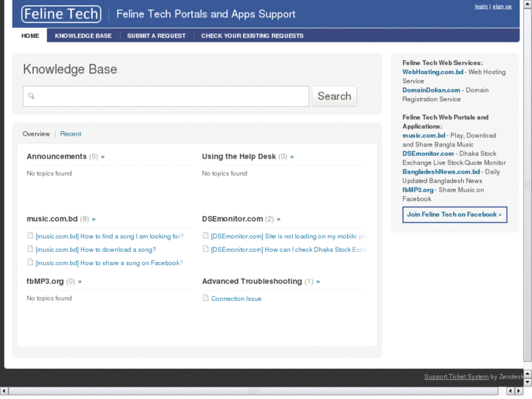Click the magnifier icon in search box
This screenshot has width=532, height=399.
[x=31, y=96]
